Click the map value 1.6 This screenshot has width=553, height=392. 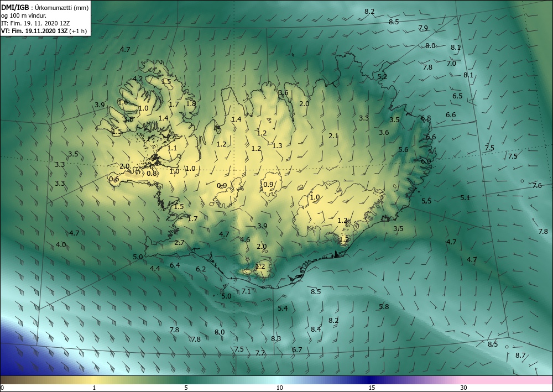(x=123, y=102)
